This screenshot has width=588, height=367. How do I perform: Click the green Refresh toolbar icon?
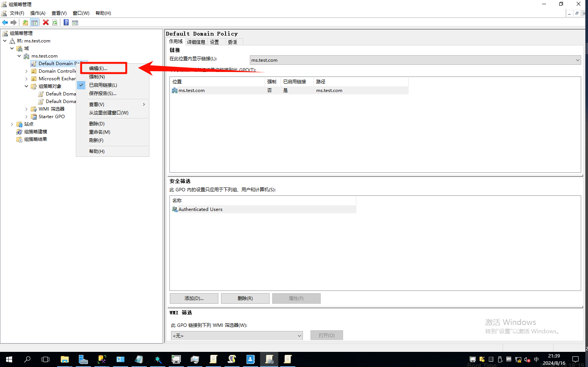[x=55, y=23]
